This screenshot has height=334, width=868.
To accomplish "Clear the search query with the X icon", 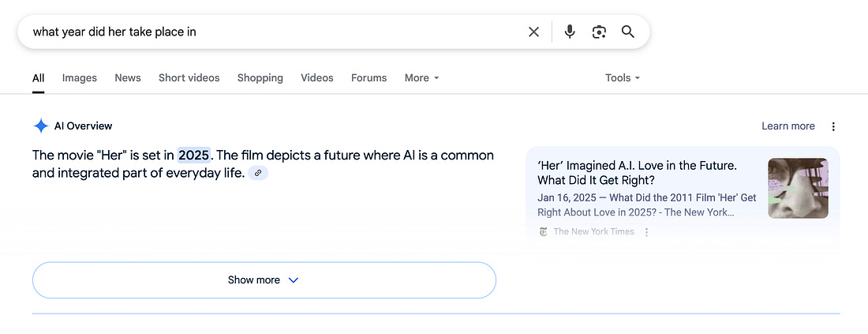I will 533,32.
